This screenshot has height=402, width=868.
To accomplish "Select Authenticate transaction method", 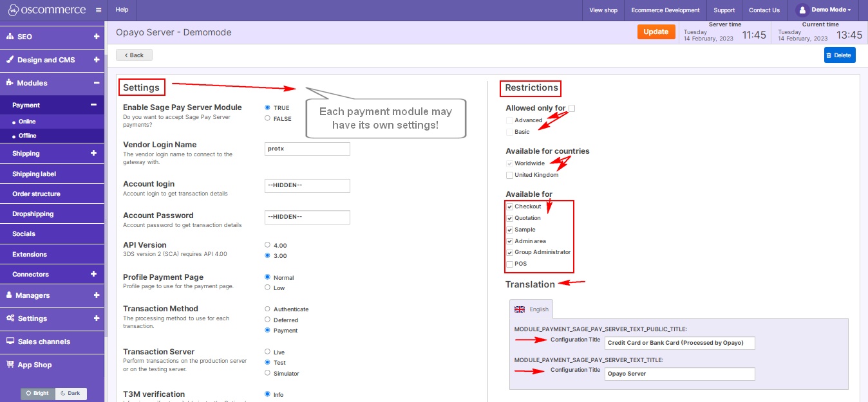I will [x=267, y=309].
